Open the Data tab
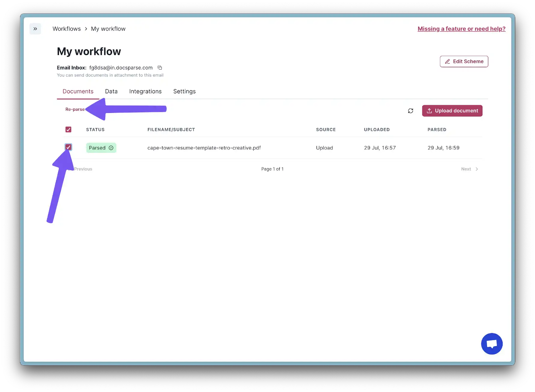Image resolution: width=535 pixels, height=392 pixels. pos(111,91)
